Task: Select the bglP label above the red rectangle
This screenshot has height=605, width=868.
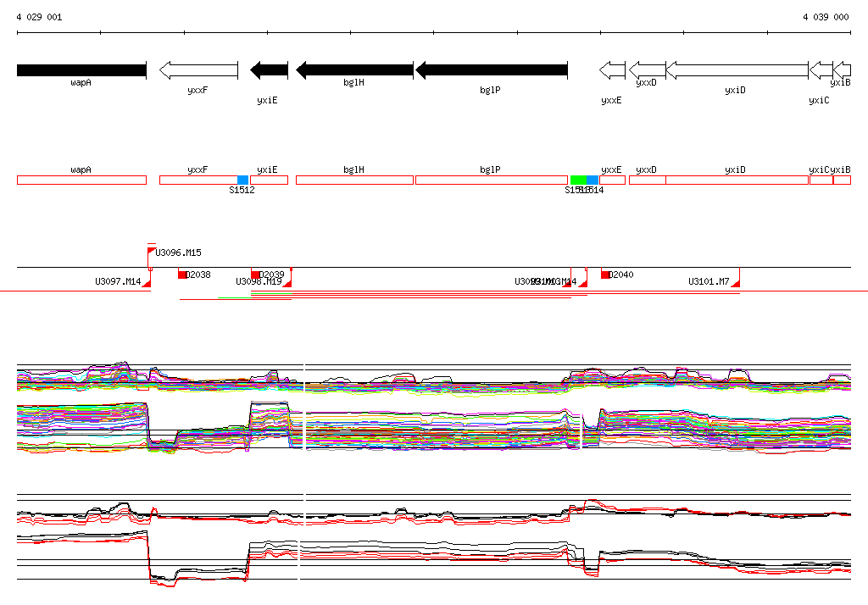Action: coord(491,170)
